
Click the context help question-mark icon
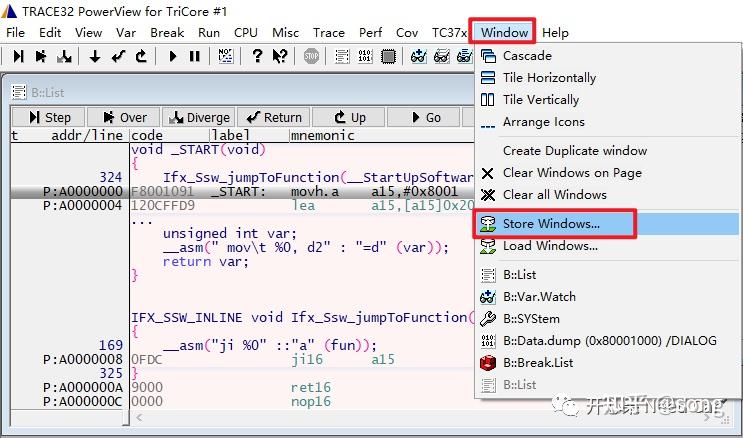coord(280,56)
